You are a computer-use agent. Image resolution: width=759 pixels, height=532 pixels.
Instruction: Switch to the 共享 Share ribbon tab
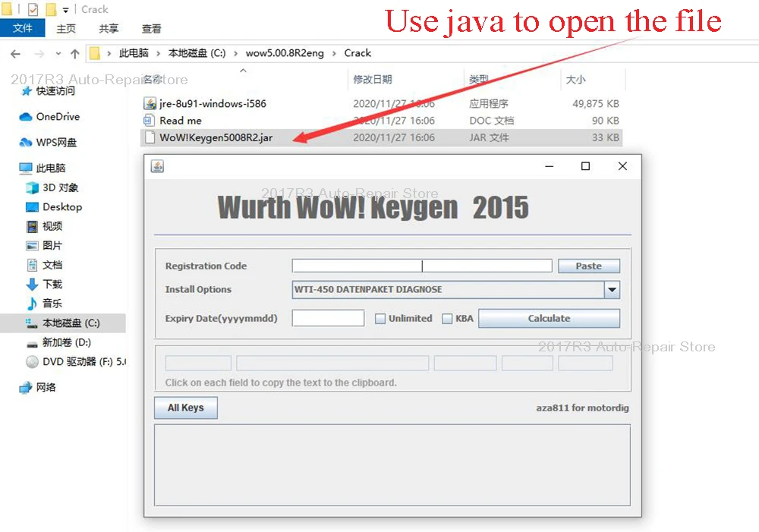click(x=109, y=29)
